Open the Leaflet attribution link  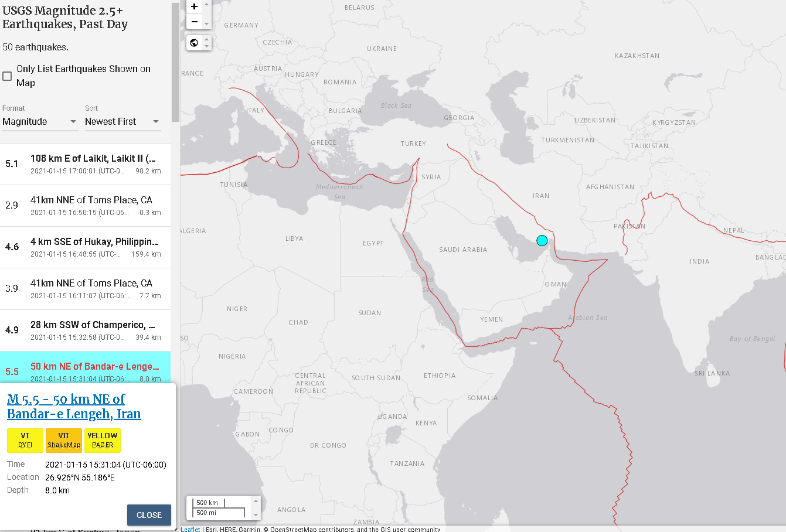(x=190, y=529)
